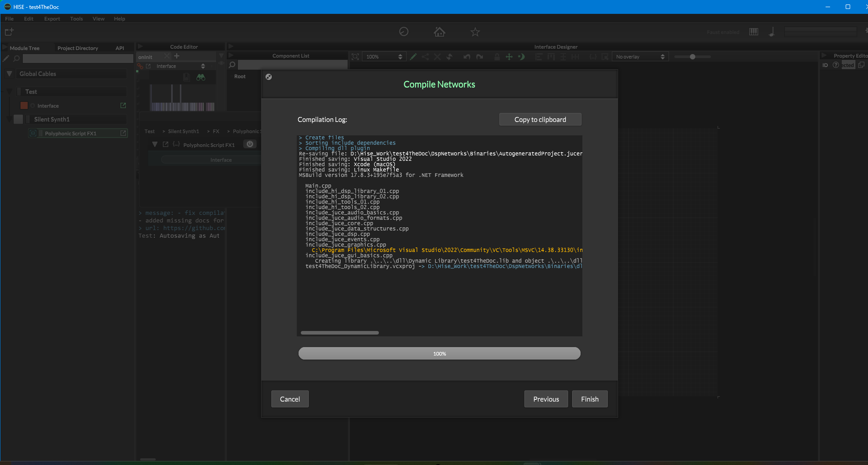Click the Previous button in the dialog
868x465 pixels.
546,399
